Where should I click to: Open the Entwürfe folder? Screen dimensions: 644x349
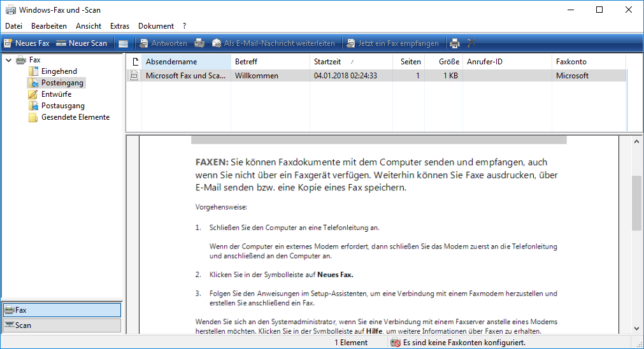click(x=56, y=94)
